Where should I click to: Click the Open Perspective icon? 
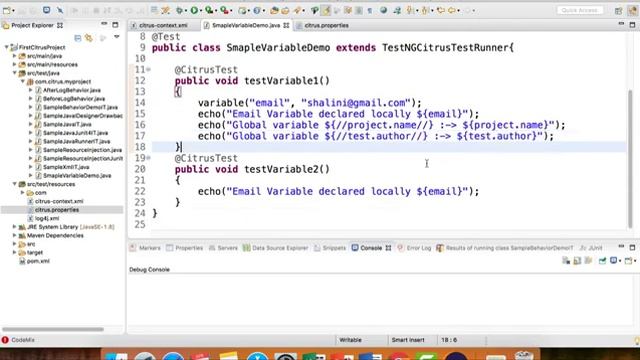618,11
